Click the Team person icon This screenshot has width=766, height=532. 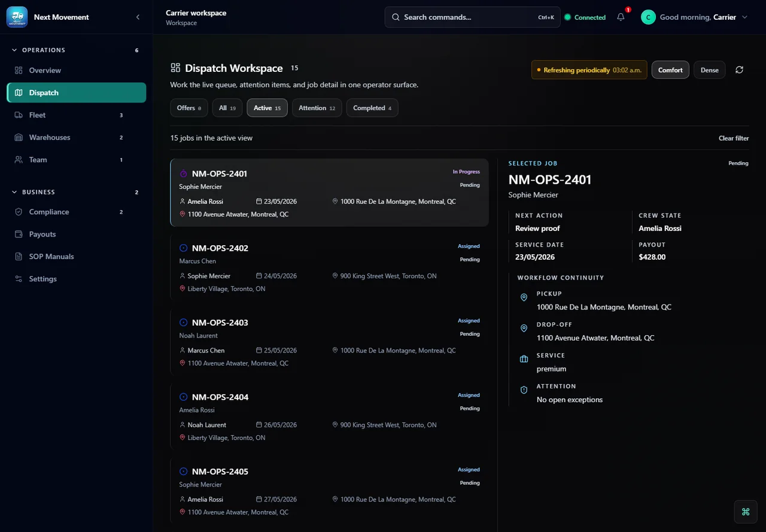pyautogui.click(x=19, y=160)
